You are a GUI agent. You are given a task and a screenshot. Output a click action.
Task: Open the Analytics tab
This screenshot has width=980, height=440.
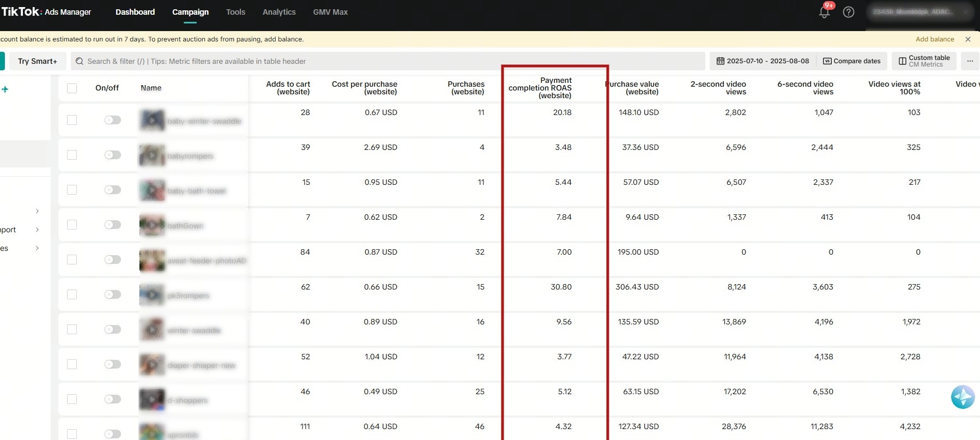279,12
